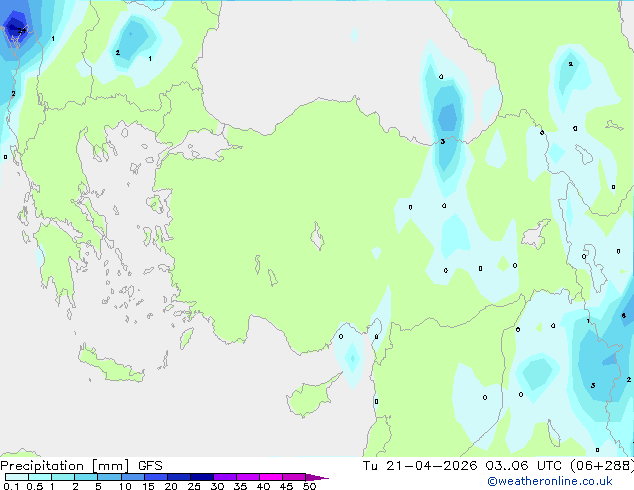This screenshot has width=634, height=490.
Task: Click the legend label '0.1'
Action: coord(11,486)
